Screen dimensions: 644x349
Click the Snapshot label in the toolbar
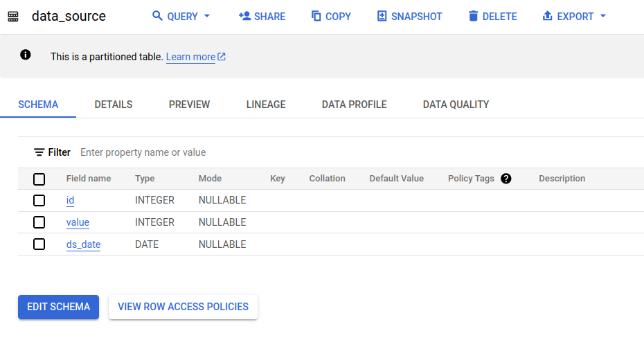416,17
